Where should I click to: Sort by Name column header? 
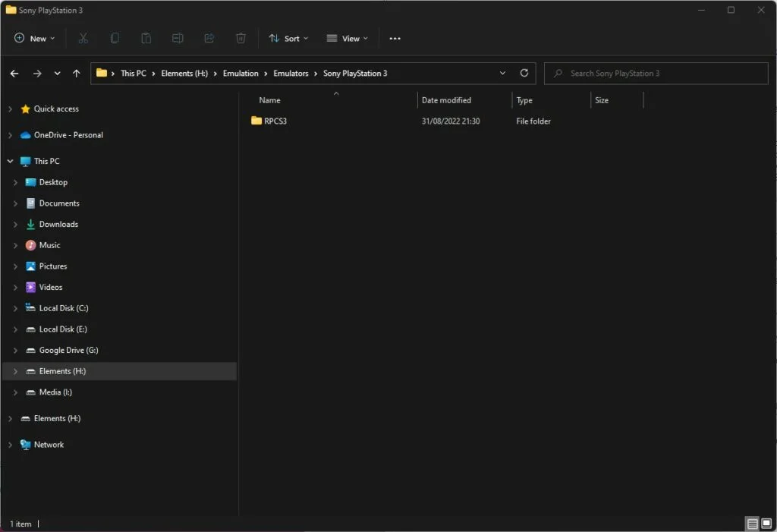(269, 100)
